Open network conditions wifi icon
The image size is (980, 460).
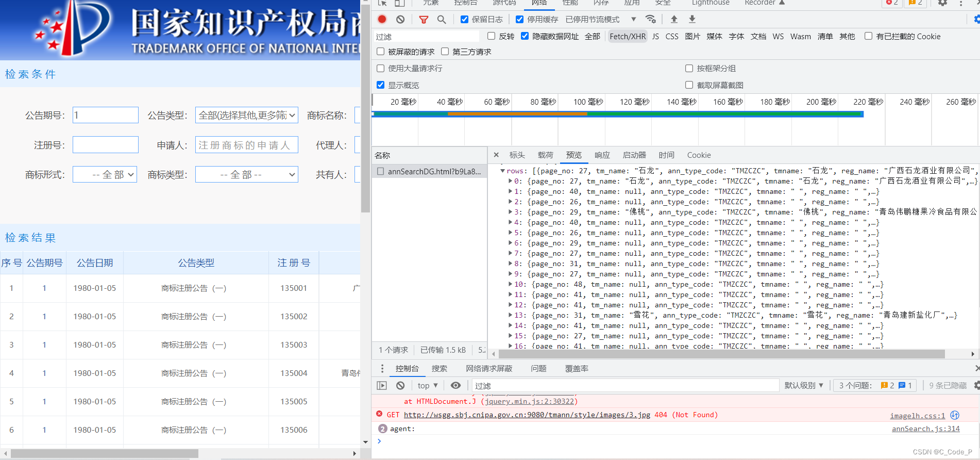[651, 19]
